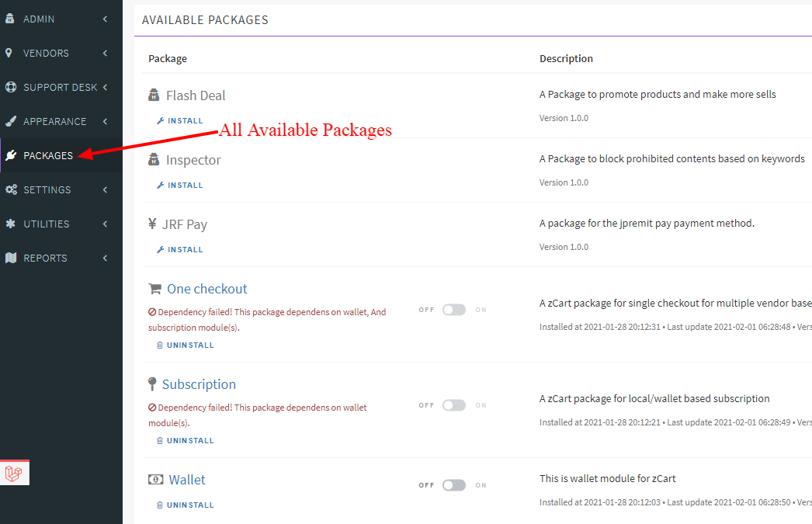Install the Flash Deal package
This screenshot has height=524, width=812.
(x=179, y=120)
